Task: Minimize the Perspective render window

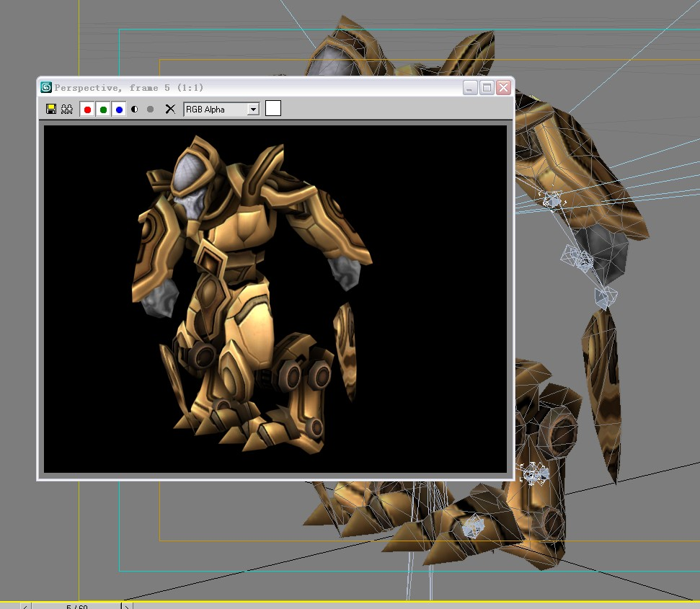Action: 470,87
